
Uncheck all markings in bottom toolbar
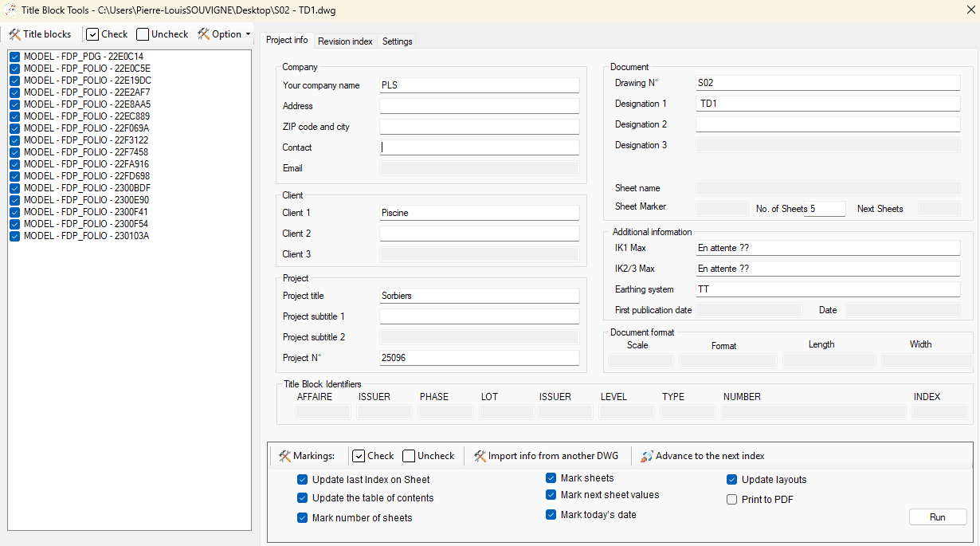(429, 456)
